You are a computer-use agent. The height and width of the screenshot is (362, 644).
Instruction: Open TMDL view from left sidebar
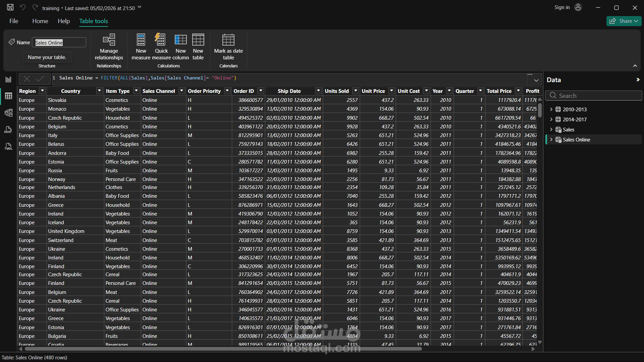(8, 146)
